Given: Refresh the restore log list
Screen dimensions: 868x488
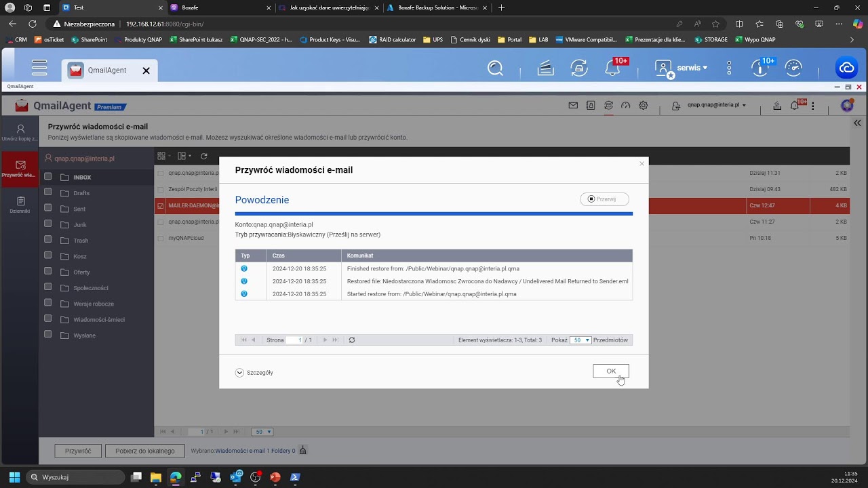Looking at the screenshot, I should point(352,340).
